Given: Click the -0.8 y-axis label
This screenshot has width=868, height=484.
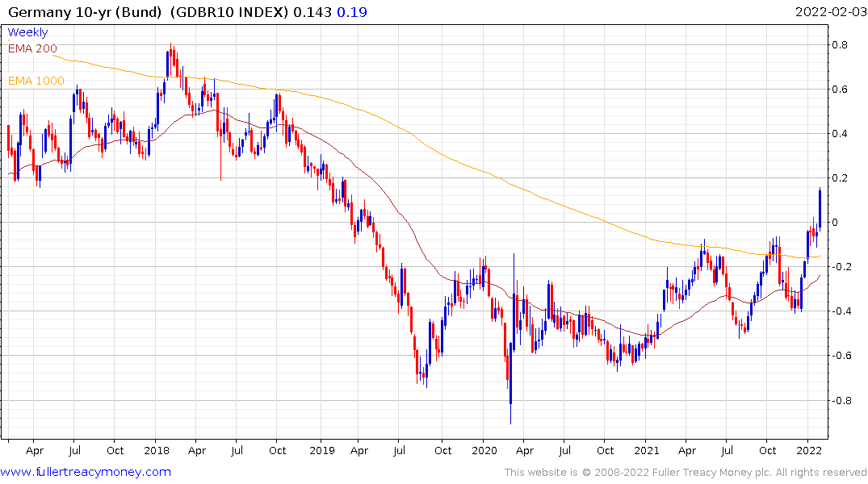Looking at the screenshot, I should click(842, 400).
